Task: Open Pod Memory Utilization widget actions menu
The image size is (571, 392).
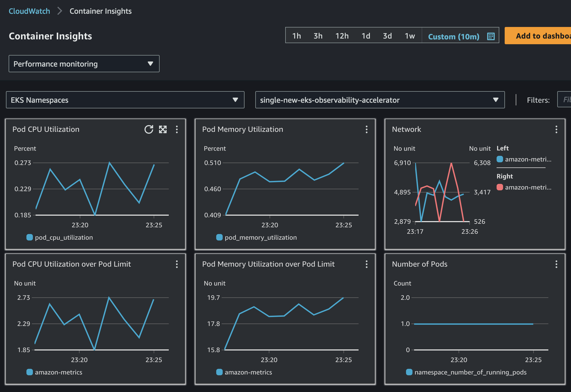Action: point(366,129)
